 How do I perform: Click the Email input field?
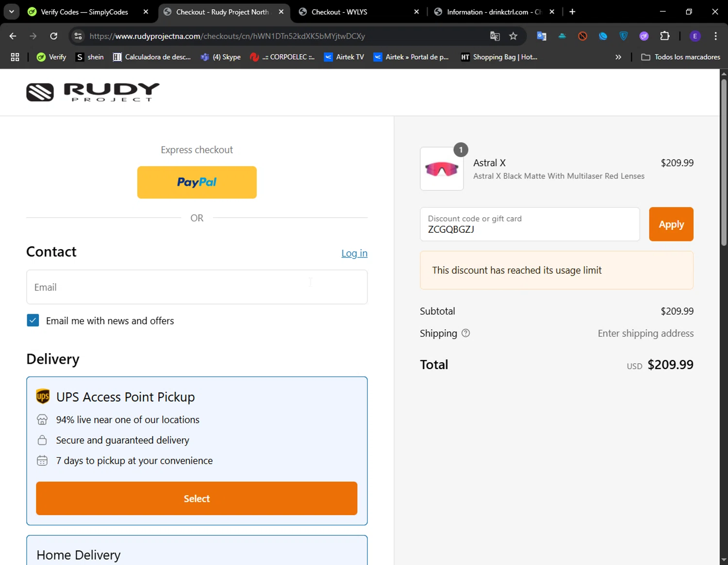197,287
